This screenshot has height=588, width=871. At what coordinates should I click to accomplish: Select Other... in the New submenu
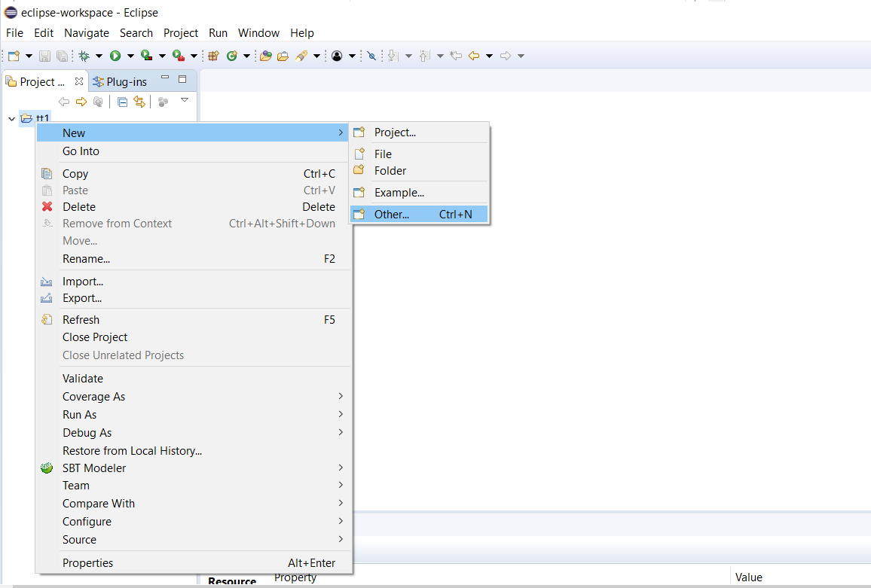[x=420, y=215]
